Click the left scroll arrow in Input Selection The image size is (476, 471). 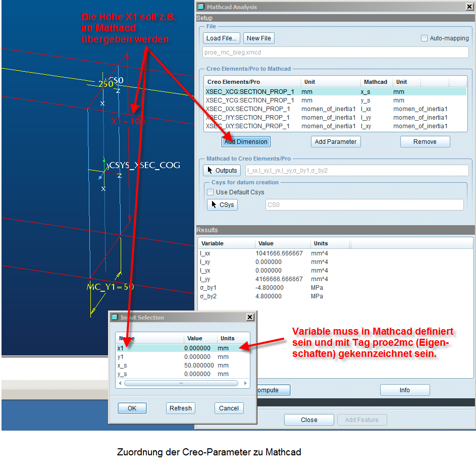tap(120, 383)
